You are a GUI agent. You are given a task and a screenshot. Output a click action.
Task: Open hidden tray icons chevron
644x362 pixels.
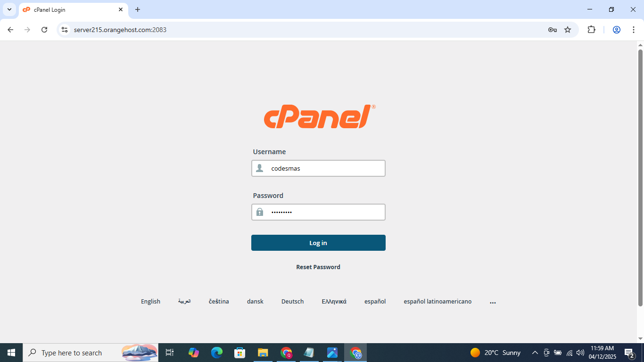tap(535, 352)
